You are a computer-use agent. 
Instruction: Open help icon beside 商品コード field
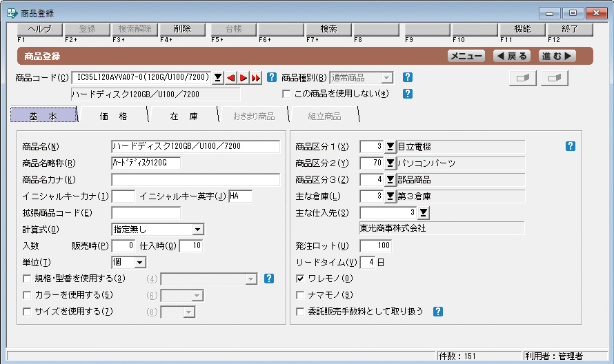[272, 78]
